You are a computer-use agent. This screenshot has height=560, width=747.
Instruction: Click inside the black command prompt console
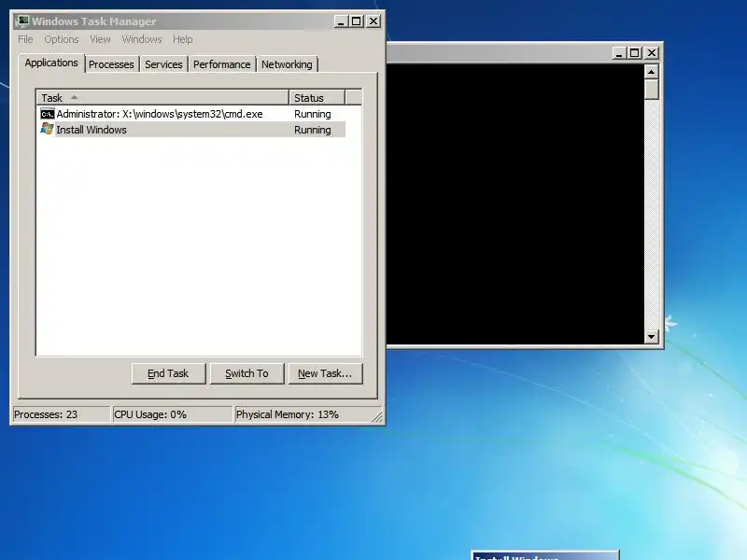pyautogui.click(x=515, y=203)
